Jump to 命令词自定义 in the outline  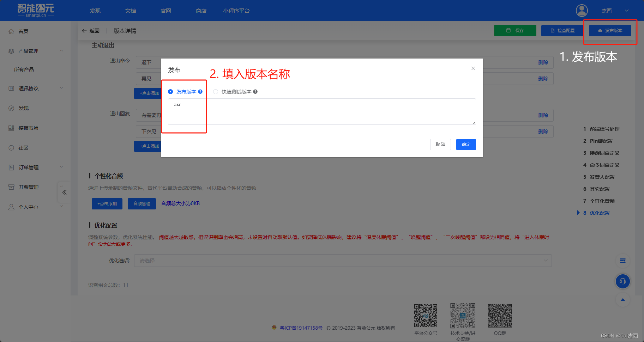tap(604, 165)
